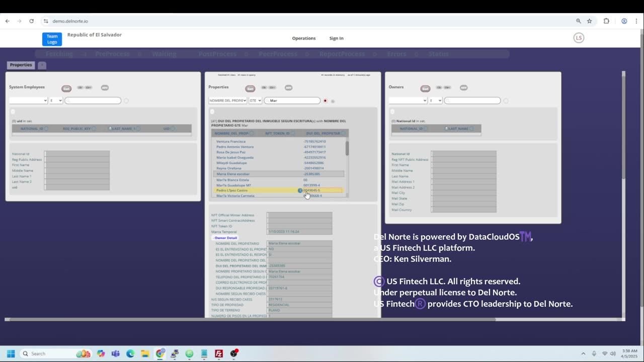Click Clr button in System Employees panel
This screenshot has width=644, height=362.
80,87
